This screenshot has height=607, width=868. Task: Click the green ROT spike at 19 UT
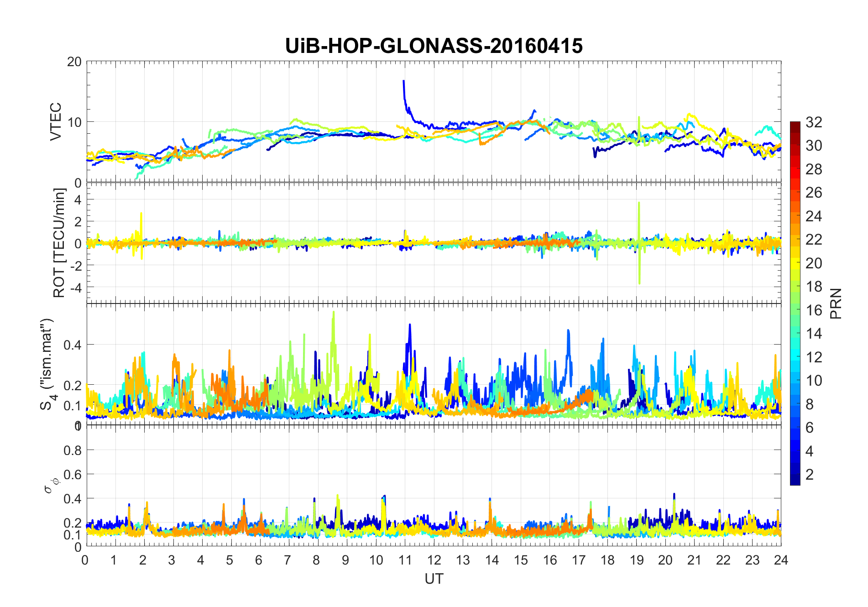[x=639, y=243]
